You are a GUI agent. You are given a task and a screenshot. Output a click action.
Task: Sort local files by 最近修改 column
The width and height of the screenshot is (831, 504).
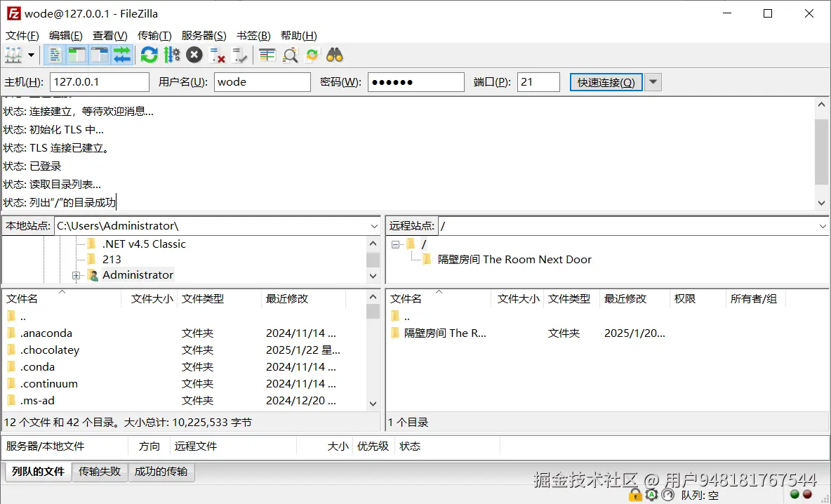304,299
